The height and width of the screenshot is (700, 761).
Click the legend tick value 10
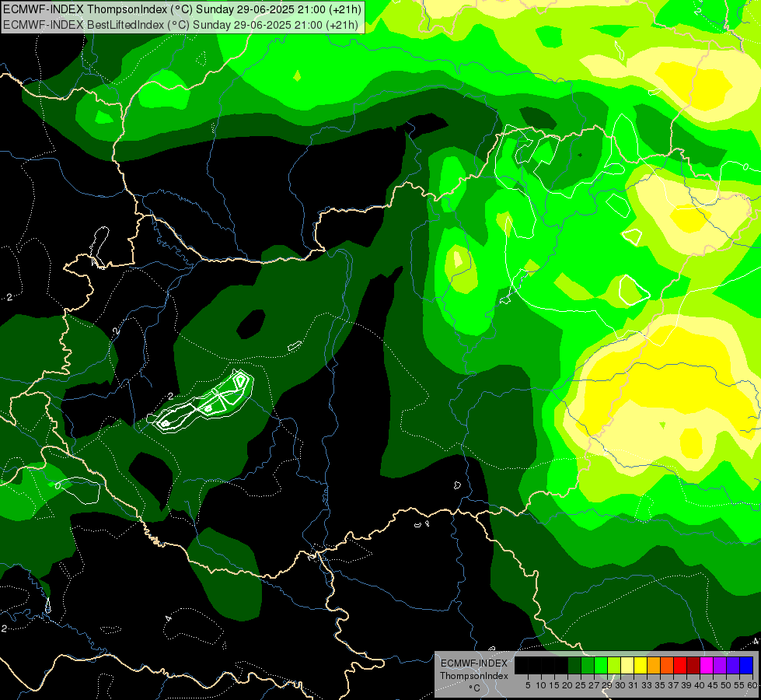[x=541, y=685]
